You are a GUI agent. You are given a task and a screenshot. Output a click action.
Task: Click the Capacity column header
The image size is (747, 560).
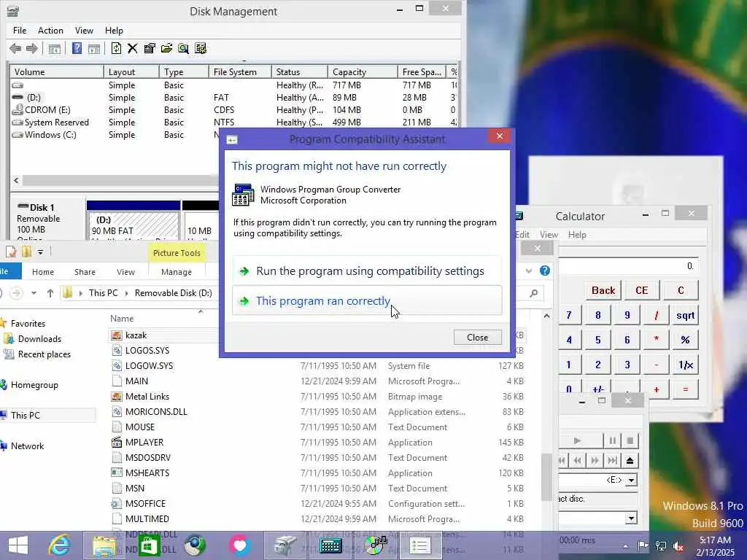click(363, 72)
